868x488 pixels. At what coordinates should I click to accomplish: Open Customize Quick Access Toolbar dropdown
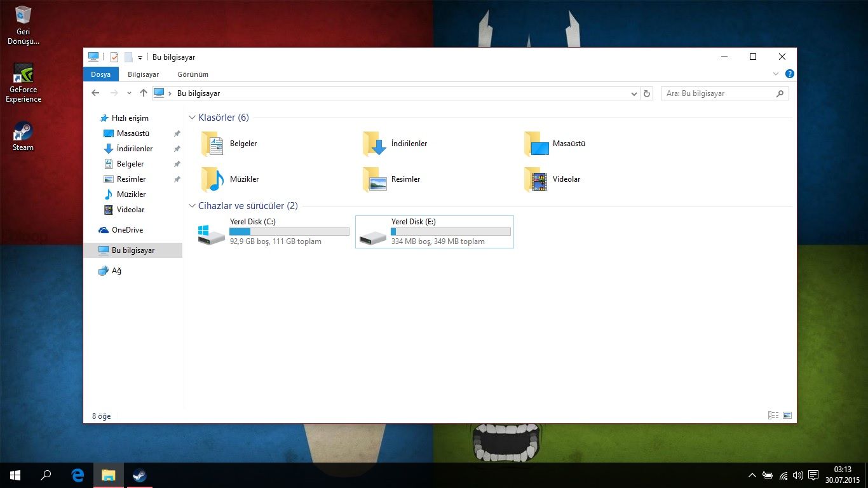click(140, 57)
